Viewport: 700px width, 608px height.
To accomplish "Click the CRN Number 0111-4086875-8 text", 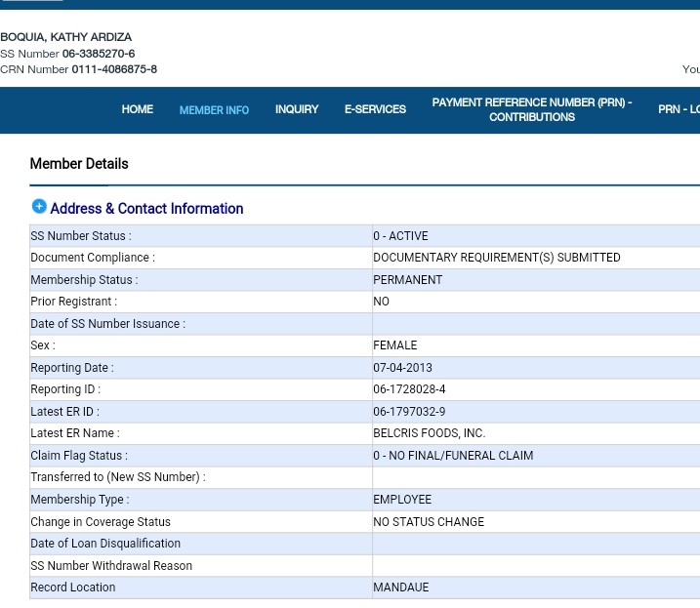I will coord(113,69).
